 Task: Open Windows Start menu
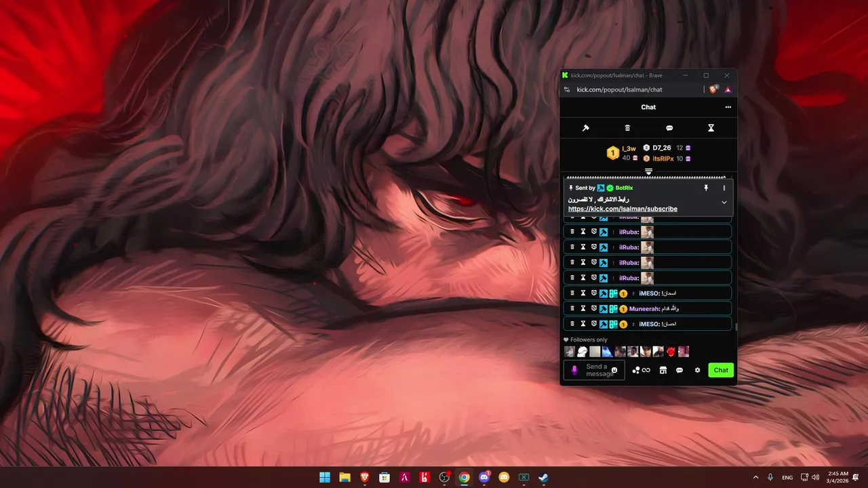(x=325, y=477)
